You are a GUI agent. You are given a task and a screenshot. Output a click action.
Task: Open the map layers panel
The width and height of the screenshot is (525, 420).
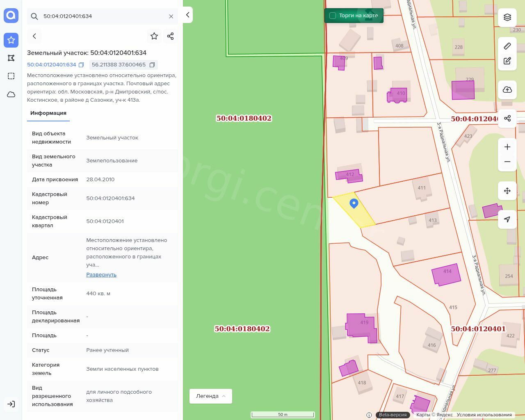click(x=507, y=17)
